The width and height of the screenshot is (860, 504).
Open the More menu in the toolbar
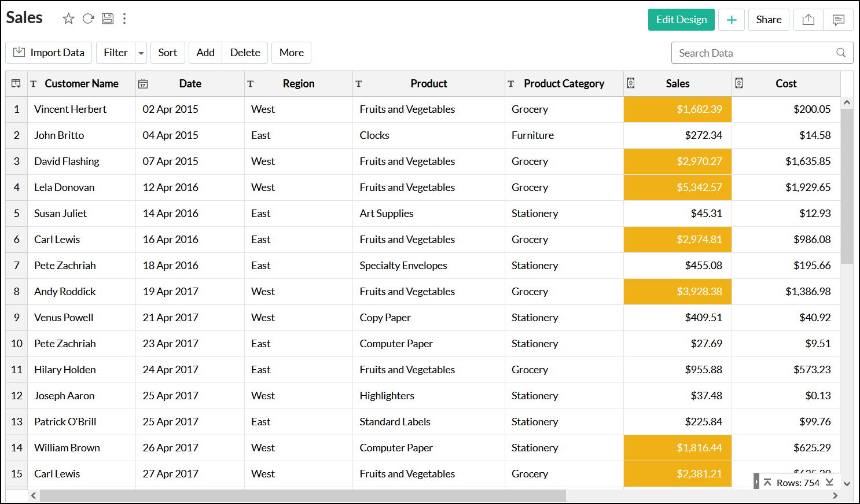click(x=291, y=53)
